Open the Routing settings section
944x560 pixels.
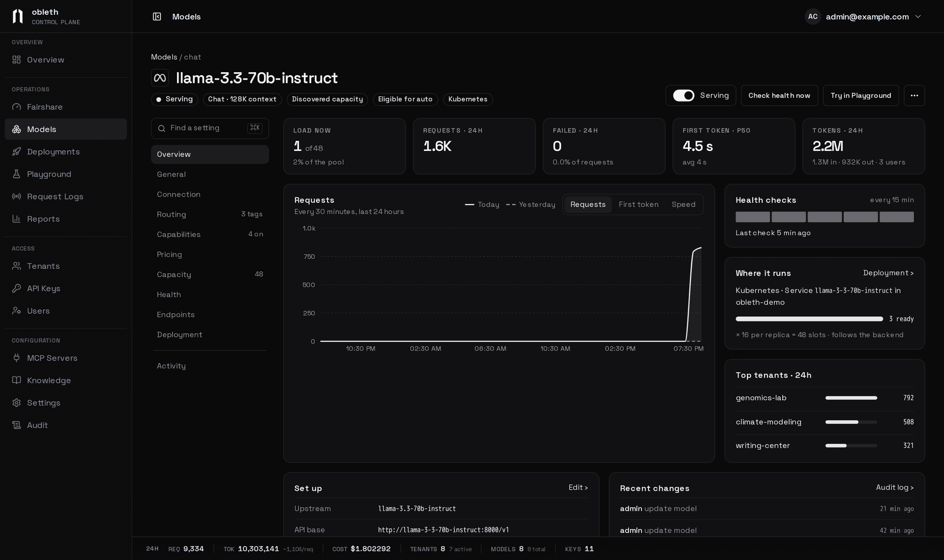click(210, 215)
